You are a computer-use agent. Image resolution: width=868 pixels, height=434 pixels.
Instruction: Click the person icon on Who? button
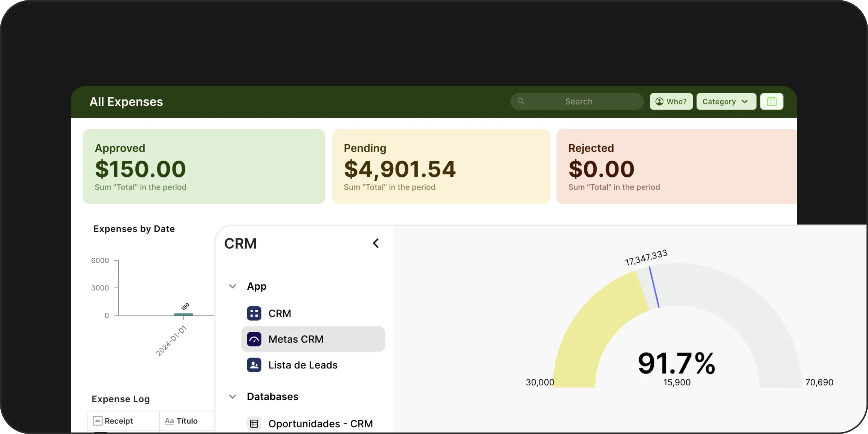659,101
